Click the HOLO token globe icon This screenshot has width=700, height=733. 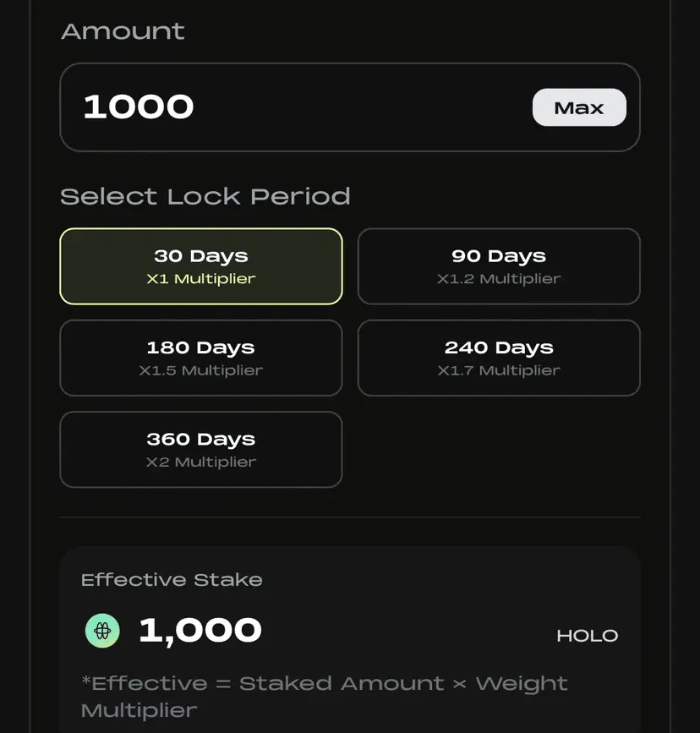coord(102,631)
